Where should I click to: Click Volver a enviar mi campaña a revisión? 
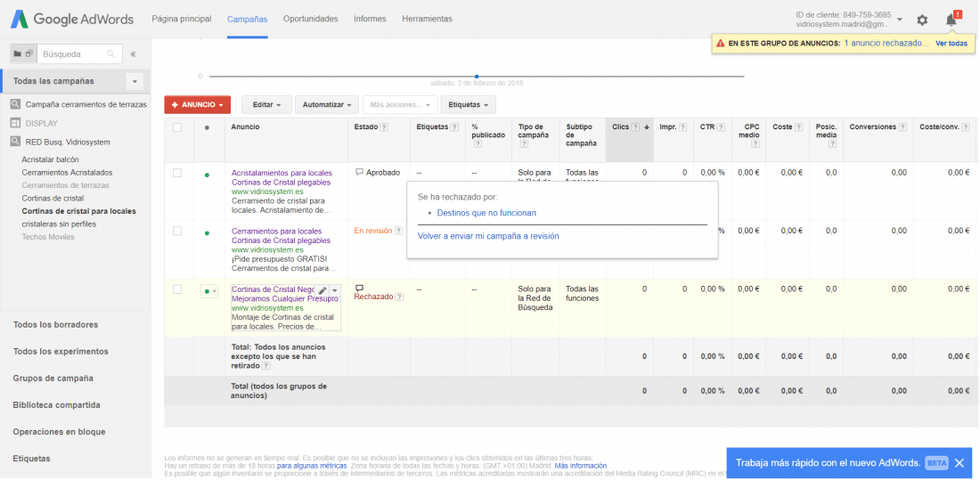click(x=489, y=236)
